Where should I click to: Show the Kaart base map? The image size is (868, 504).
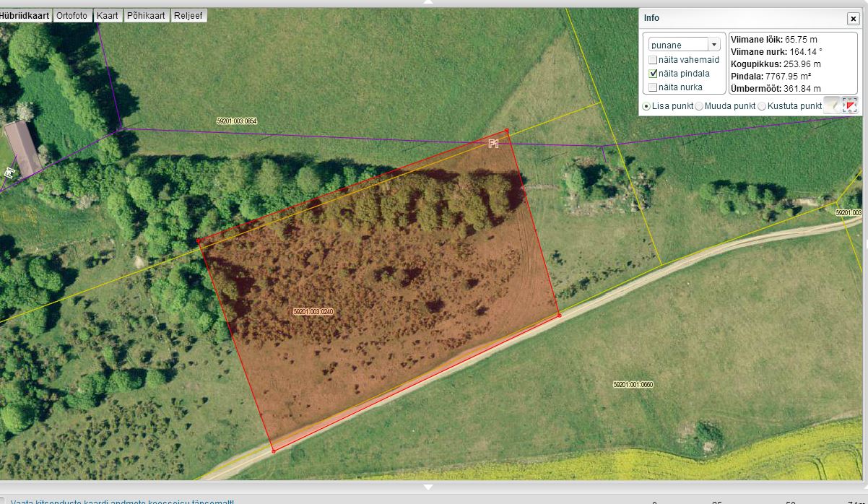tap(108, 15)
